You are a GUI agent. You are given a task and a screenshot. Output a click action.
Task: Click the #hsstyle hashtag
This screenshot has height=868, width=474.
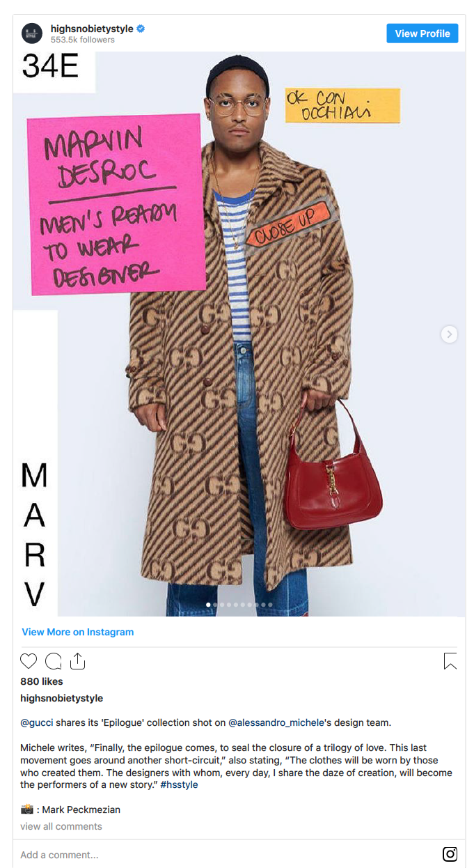(x=179, y=784)
